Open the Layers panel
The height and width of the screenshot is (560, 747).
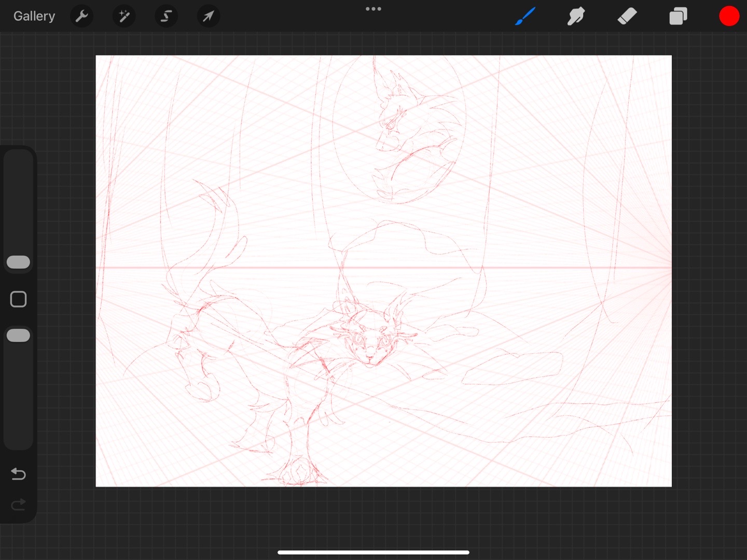[678, 16]
